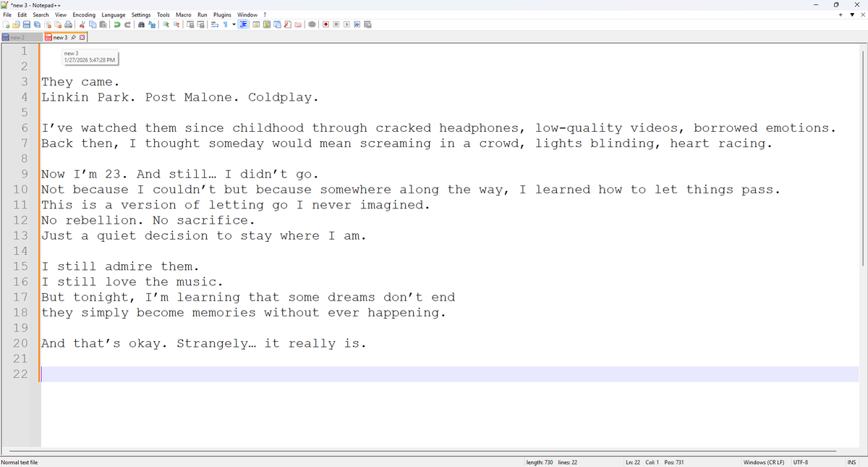Viewport: 868px width, 467px height.
Task: Click the Playback macro icon
Action: click(x=346, y=25)
